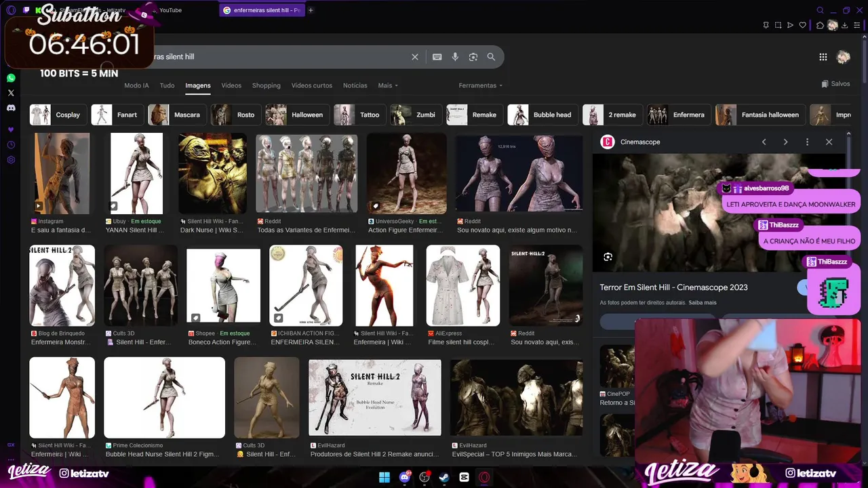Filter images by 2 remake chip
Viewport: 868px width, 488px height.
point(612,115)
